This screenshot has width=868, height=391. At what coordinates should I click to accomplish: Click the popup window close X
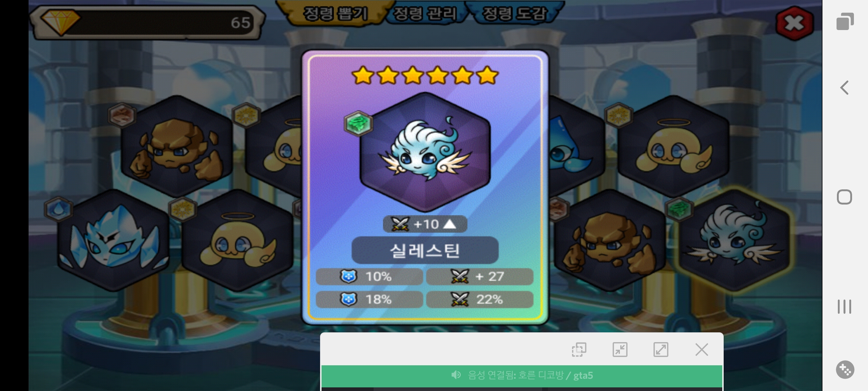(702, 350)
